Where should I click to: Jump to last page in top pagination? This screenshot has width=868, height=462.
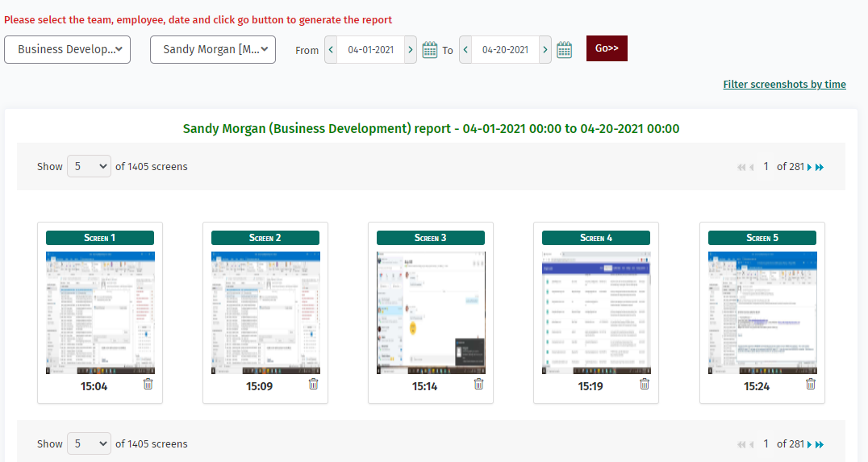coord(820,167)
